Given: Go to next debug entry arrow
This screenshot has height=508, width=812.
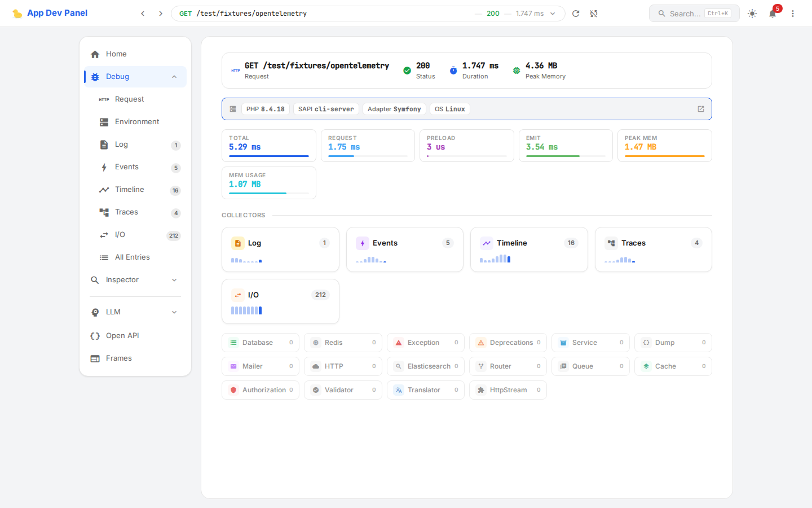Looking at the screenshot, I should 161,14.
